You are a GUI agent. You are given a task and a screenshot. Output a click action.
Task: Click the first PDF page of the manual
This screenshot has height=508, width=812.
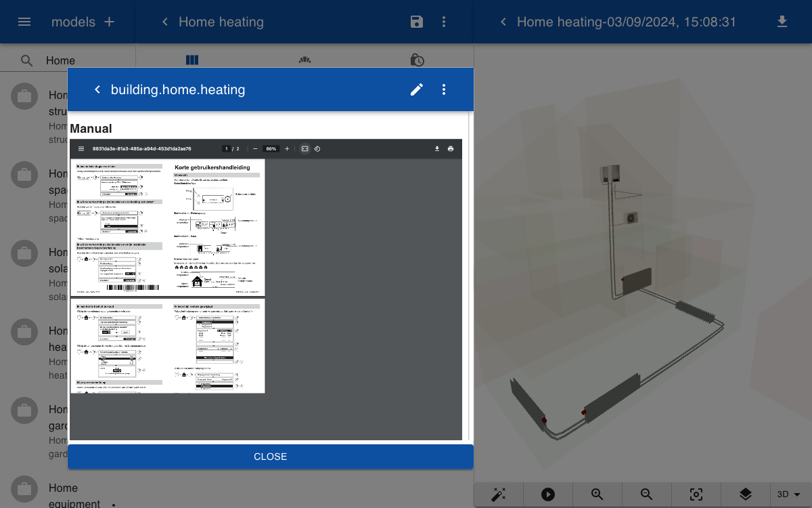click(x=168, y=227)
